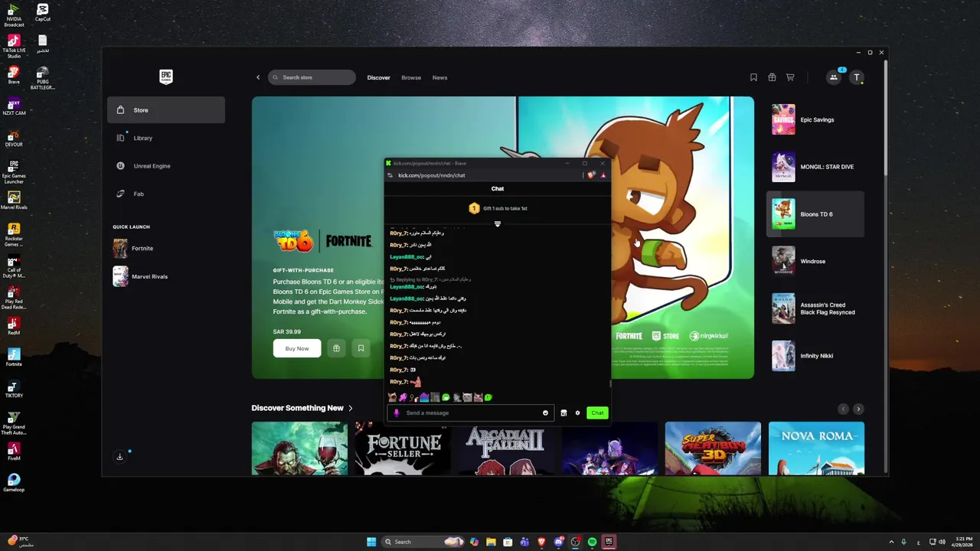This screenshot has height=551, width=980.
Task: Open the emoji picker in chat
Action: [545, 413]
